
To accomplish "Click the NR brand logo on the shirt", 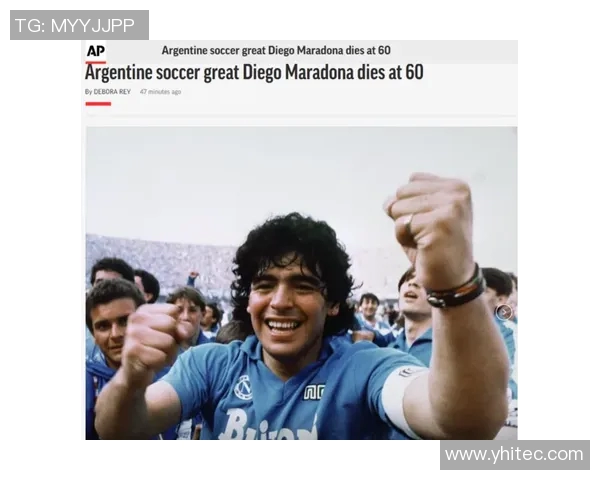I will click(315, 392).
